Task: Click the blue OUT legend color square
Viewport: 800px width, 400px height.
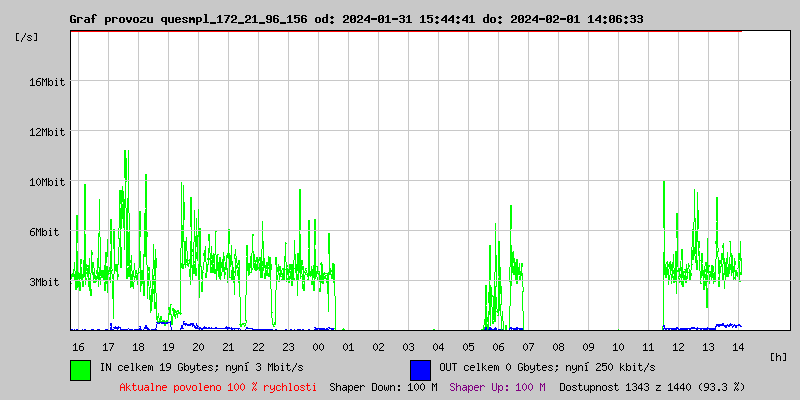Action: tap(420, 369)
